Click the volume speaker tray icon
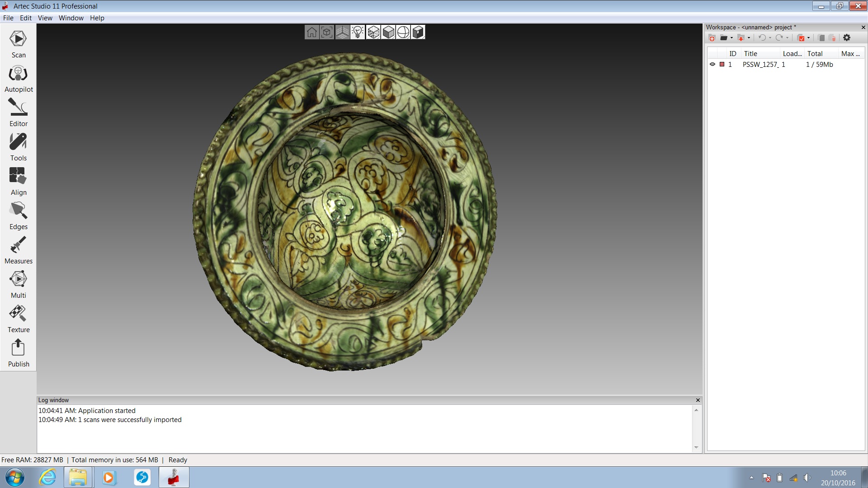Viewport: 868px width, 488px height. [x=807, y=478]
